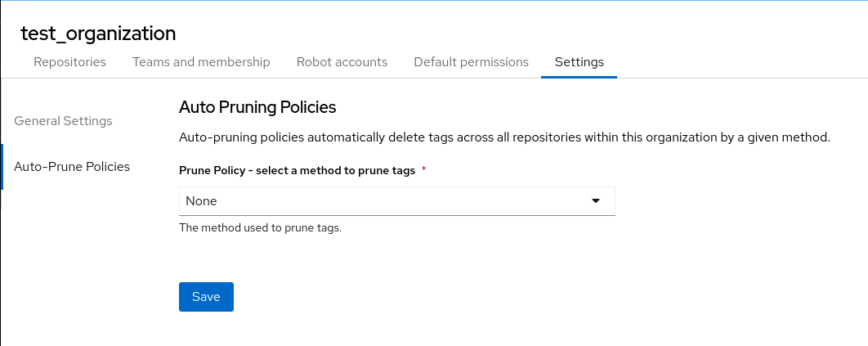
Task: Click the Auto Pruning Policies heading
Action: [257, 107]
